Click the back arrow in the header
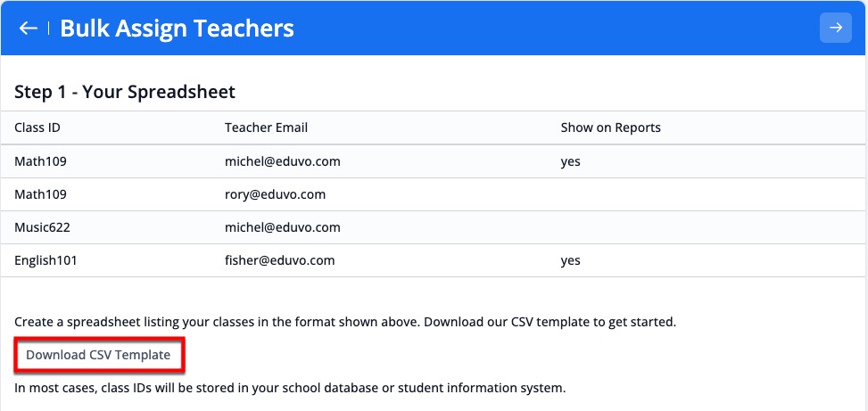Image resolution: width=868 pixels, height=411 pixels. pos(29,29)
